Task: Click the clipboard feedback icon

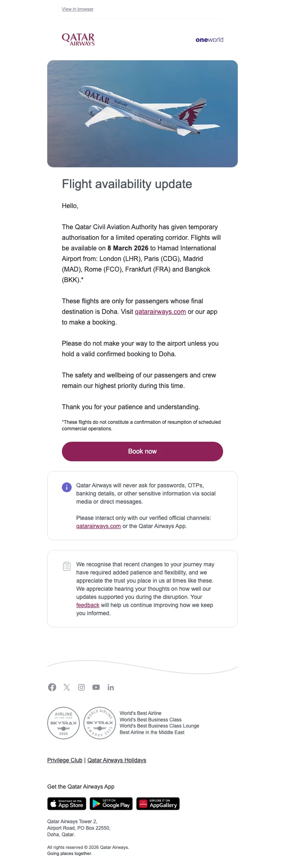Action: coord(67,566)
